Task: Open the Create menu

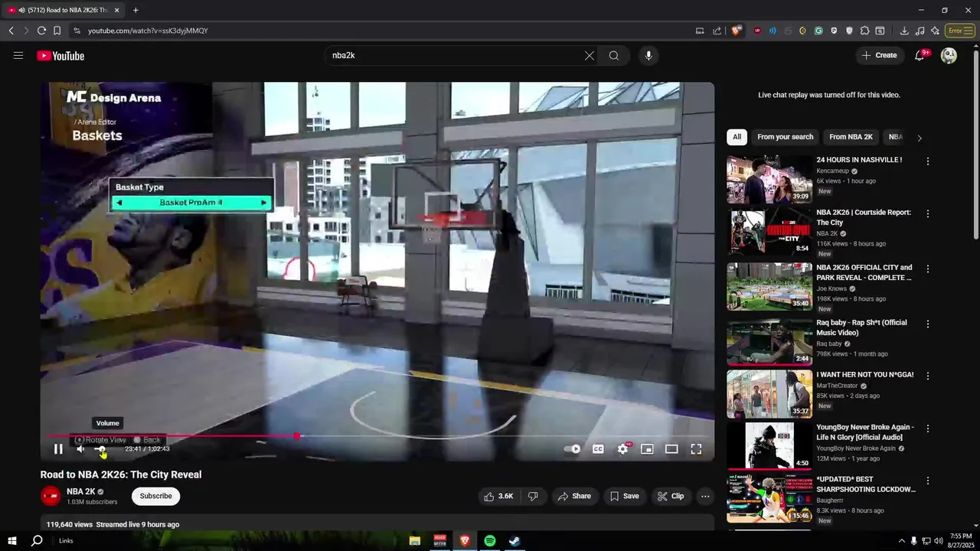Action: (x=879, y=55)
